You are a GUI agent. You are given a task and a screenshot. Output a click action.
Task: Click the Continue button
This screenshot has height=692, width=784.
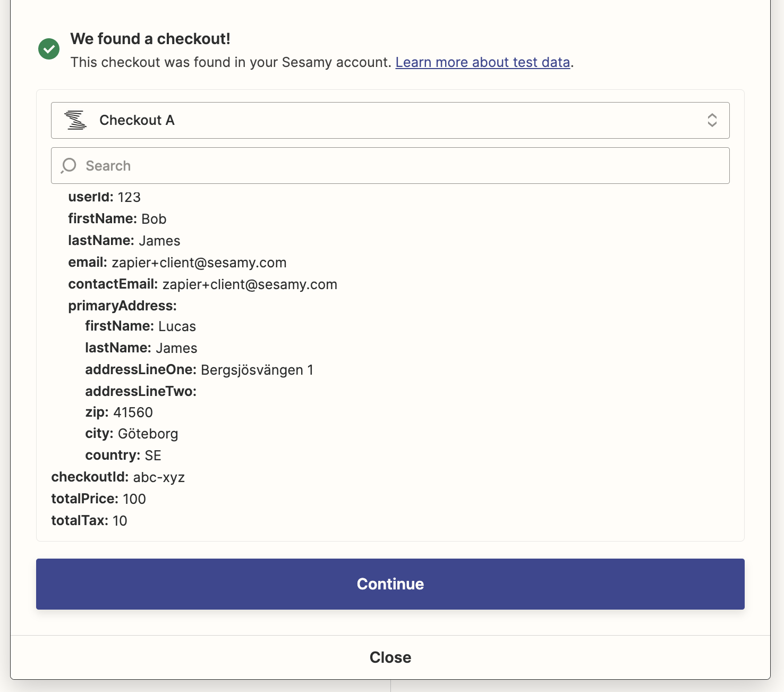[390, 584]
